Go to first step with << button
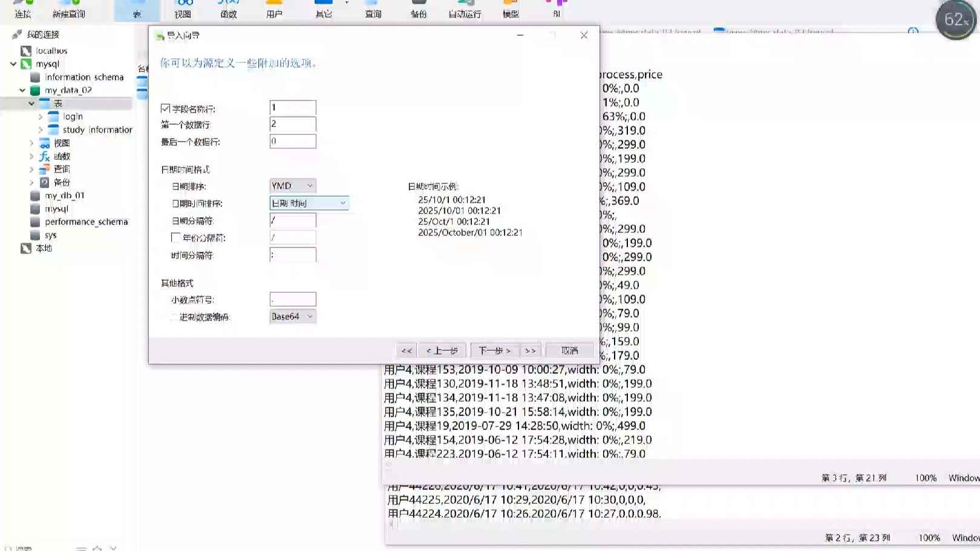This screenshot has height=551, width=980. pyautogui.click(x=407, y=351)
